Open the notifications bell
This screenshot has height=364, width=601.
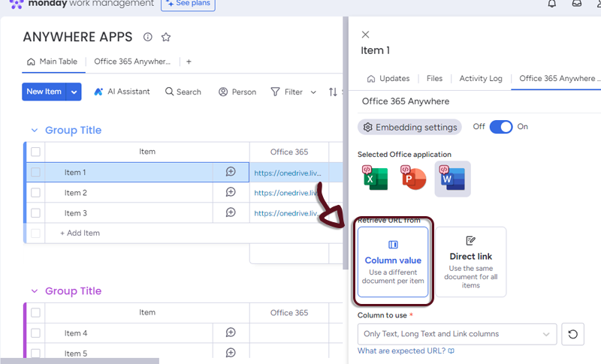point(552,4)
